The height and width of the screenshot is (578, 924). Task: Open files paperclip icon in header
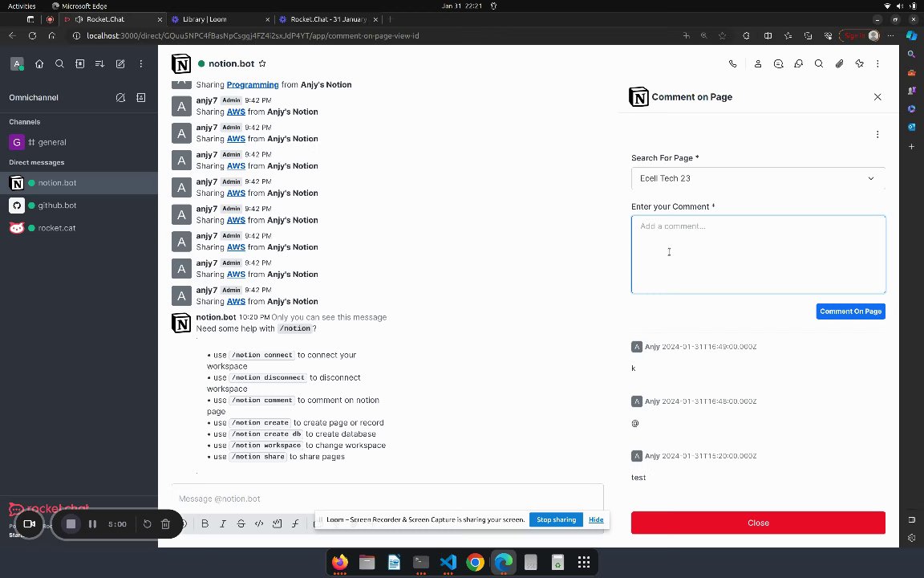click(839, 63)
